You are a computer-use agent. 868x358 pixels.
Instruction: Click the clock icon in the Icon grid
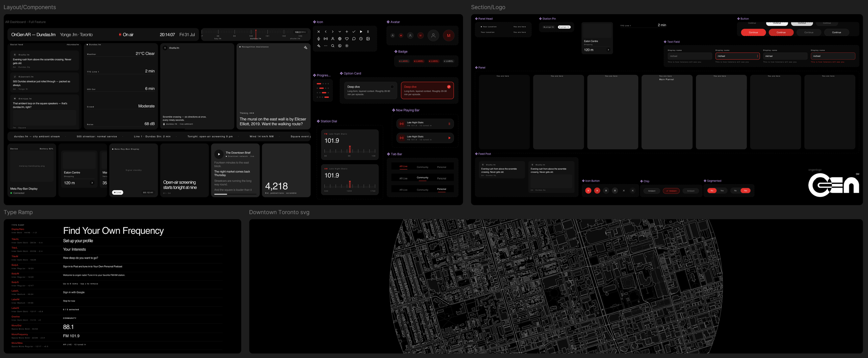[361, 39]
